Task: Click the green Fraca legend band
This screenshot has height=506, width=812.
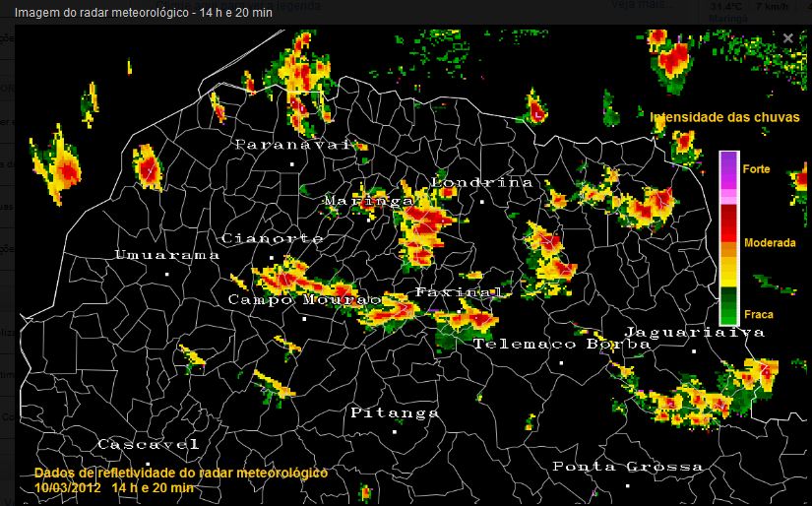Action: [x=728, y=306]
